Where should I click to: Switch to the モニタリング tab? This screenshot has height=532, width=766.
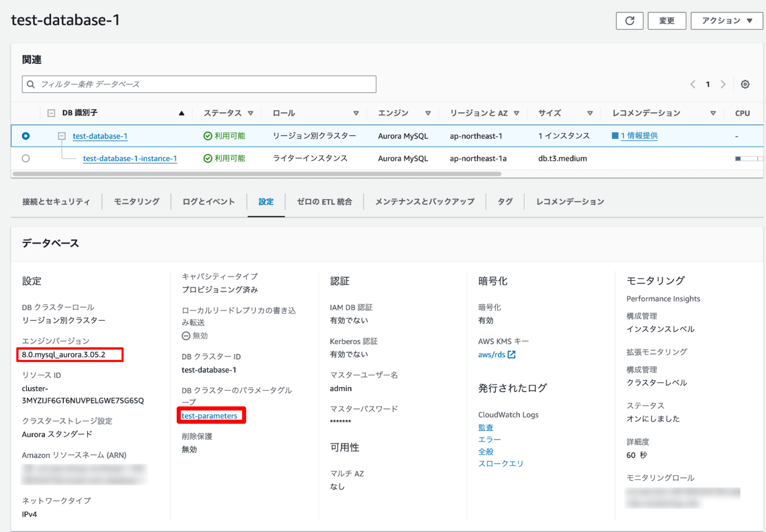(137, 202)
